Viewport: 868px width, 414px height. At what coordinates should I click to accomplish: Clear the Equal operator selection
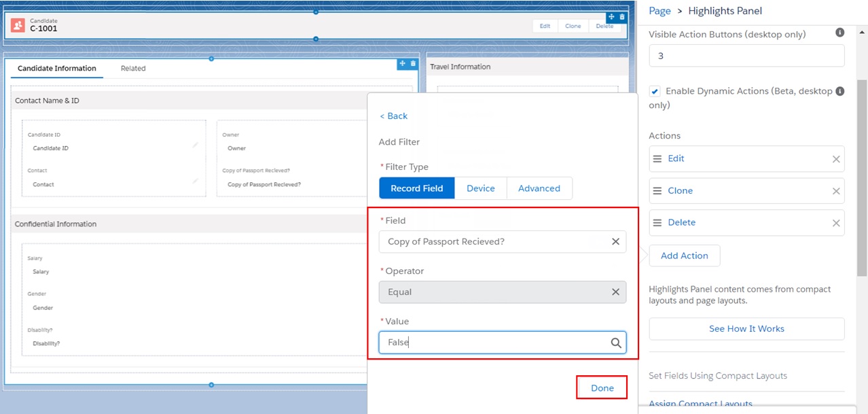pyautogui.click(x=615, y=292)
